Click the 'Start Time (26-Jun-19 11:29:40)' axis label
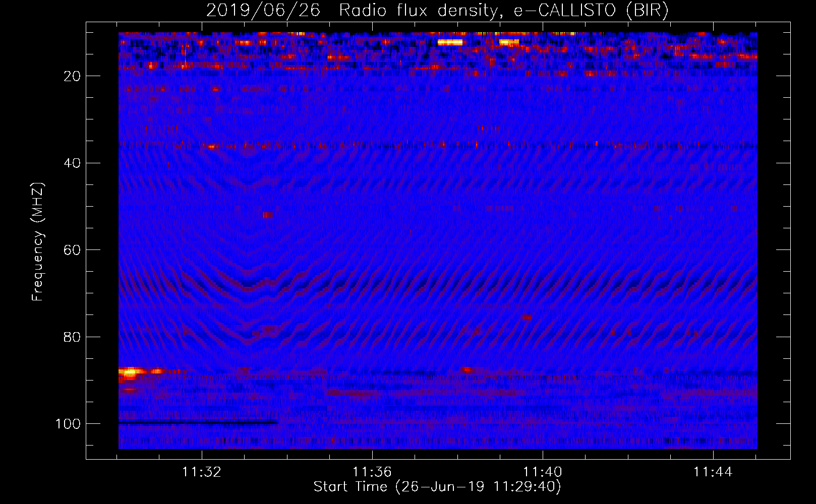This screenshot has height=504, width=816. pos(437,487)
